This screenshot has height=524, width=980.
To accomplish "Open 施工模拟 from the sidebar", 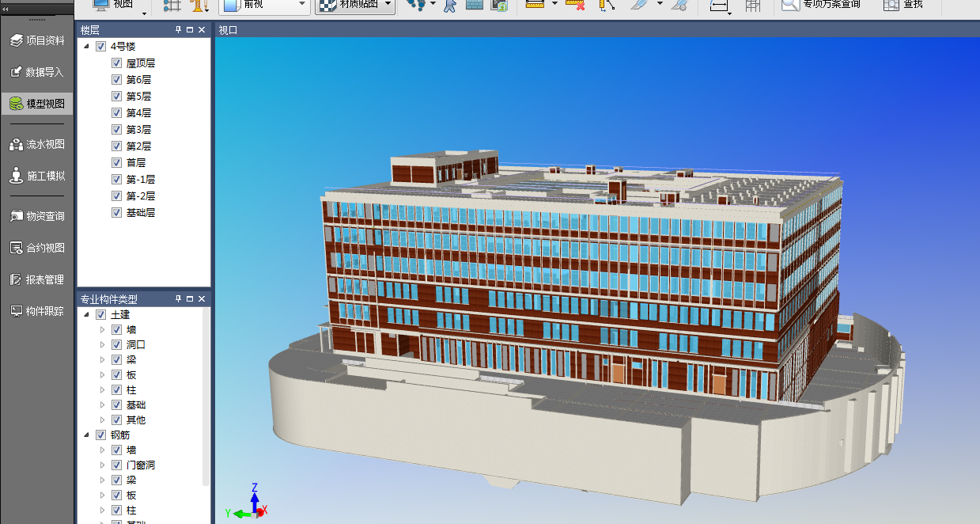I will 37,176.
